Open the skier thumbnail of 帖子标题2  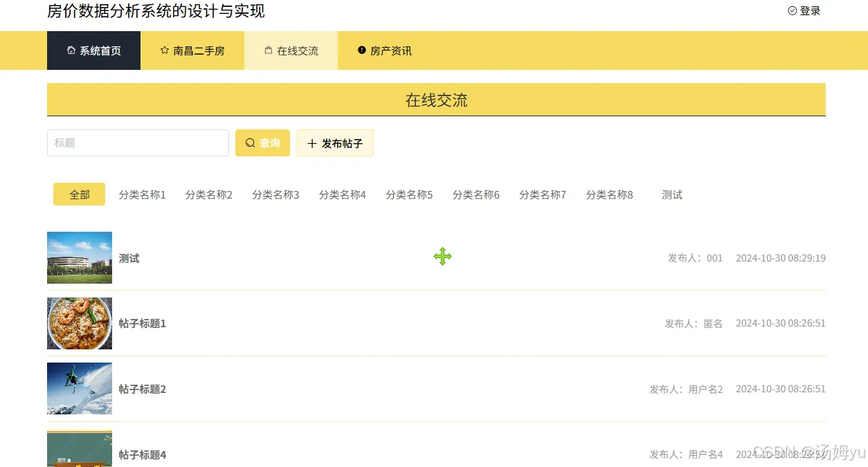click(80, 389)
